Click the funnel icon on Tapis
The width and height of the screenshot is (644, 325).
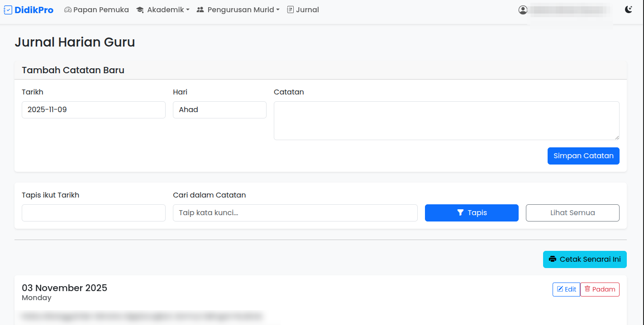coord(460,213)
